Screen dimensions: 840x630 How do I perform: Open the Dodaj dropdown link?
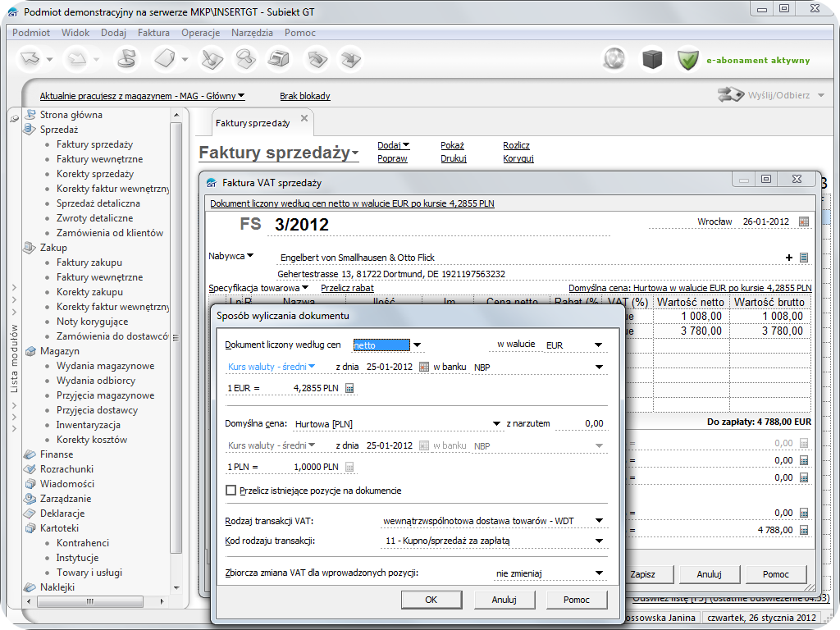click(x=393, y=146)
